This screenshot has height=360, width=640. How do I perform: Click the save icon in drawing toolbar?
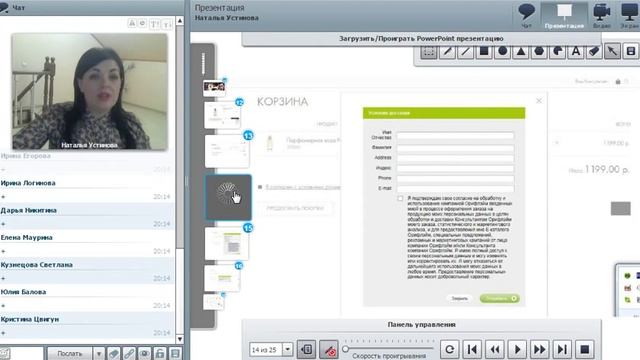(631, 52)
